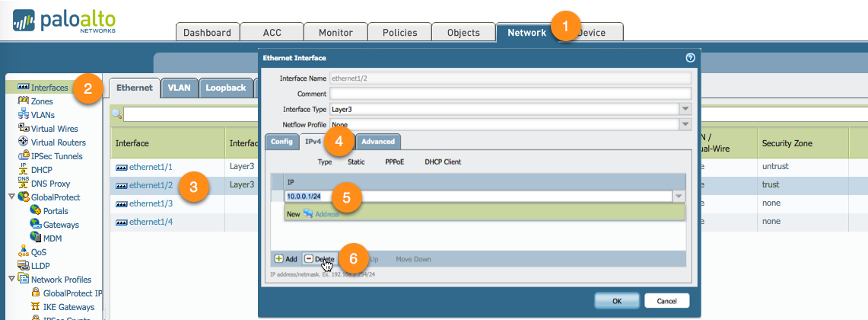Open the Config tab in dialog

pyautogui.click(x=281, y=142)
